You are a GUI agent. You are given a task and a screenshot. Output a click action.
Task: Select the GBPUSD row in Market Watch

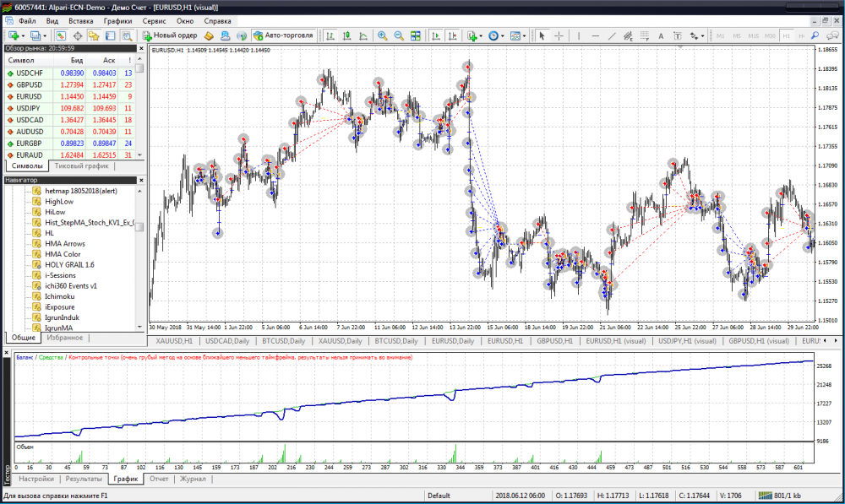pos(69,84)
